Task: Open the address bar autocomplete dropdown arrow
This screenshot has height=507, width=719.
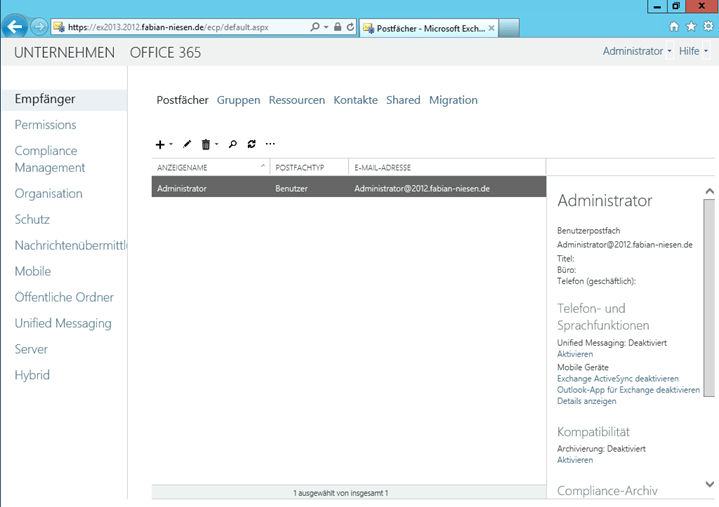Action: coord(326,27)
